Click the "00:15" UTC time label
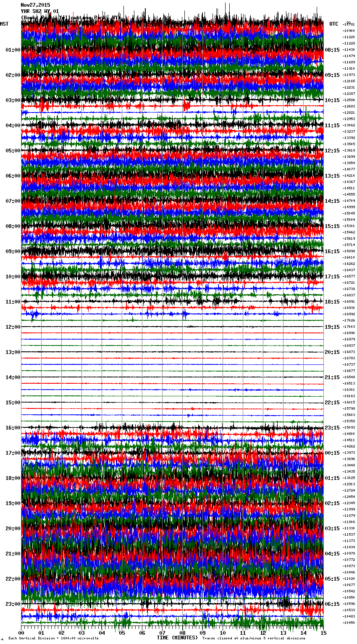This screenshot has width=357, height=644. pos(332,453)
